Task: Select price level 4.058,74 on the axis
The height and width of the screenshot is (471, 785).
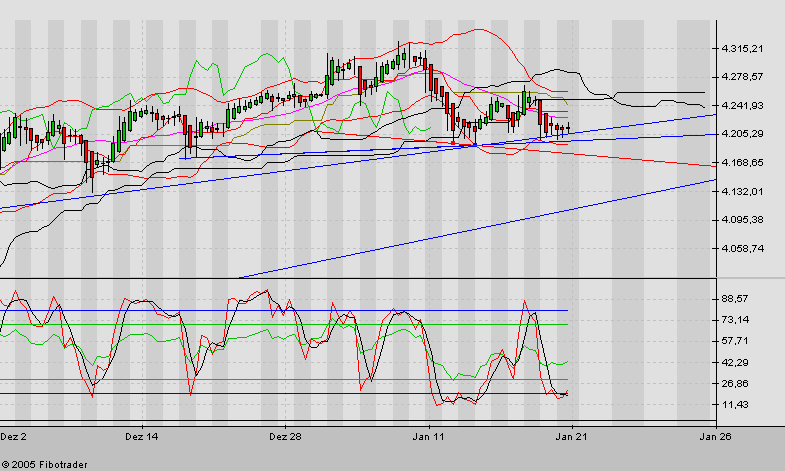Action: (742, 248)
